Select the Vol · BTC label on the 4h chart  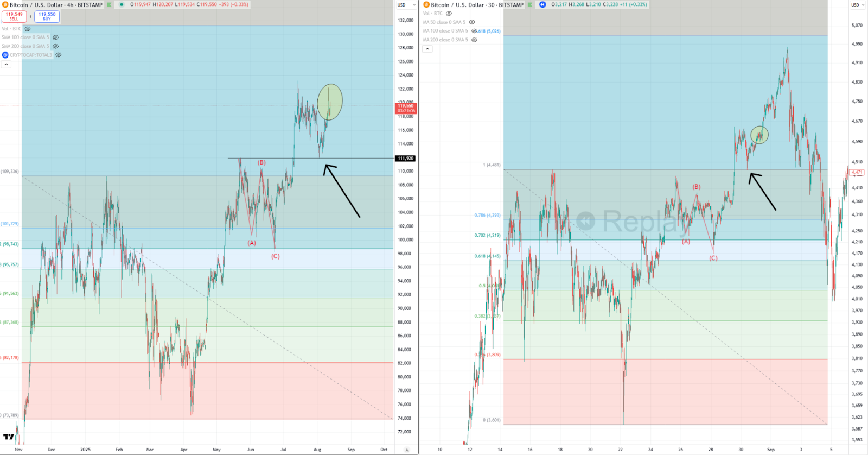point(11,29)
